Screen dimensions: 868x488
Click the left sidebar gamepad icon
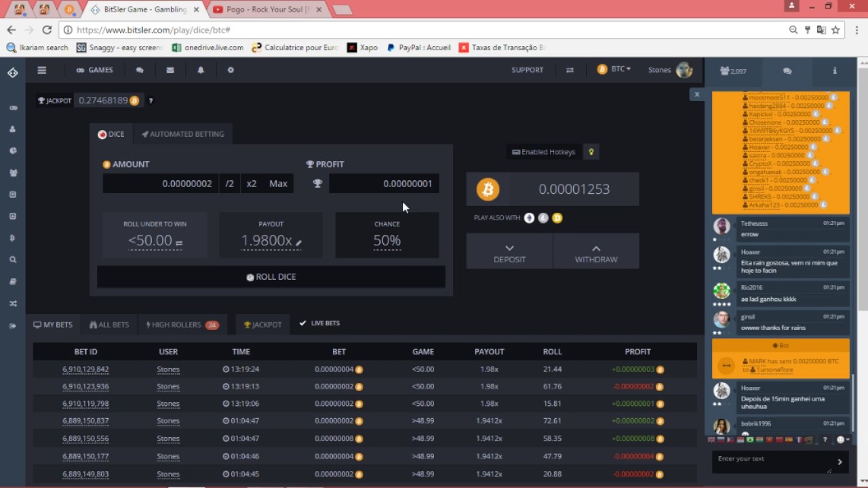pos(13,108)
